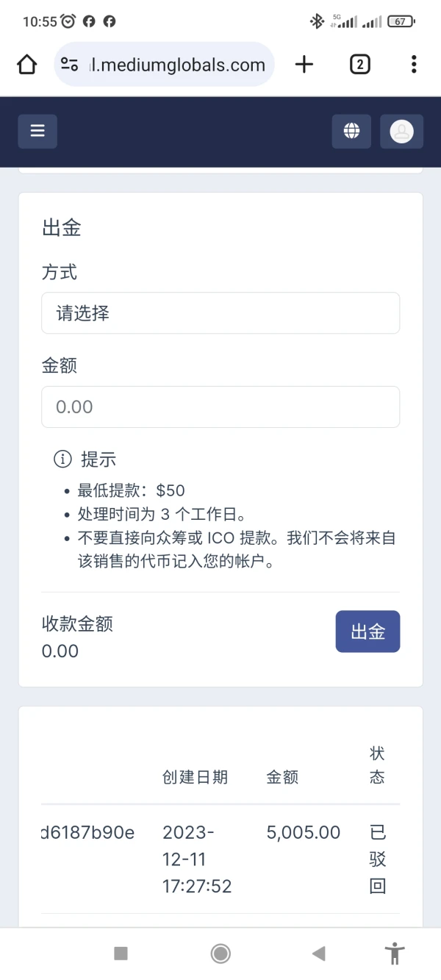Tap the browser home icon

point(26,65)
